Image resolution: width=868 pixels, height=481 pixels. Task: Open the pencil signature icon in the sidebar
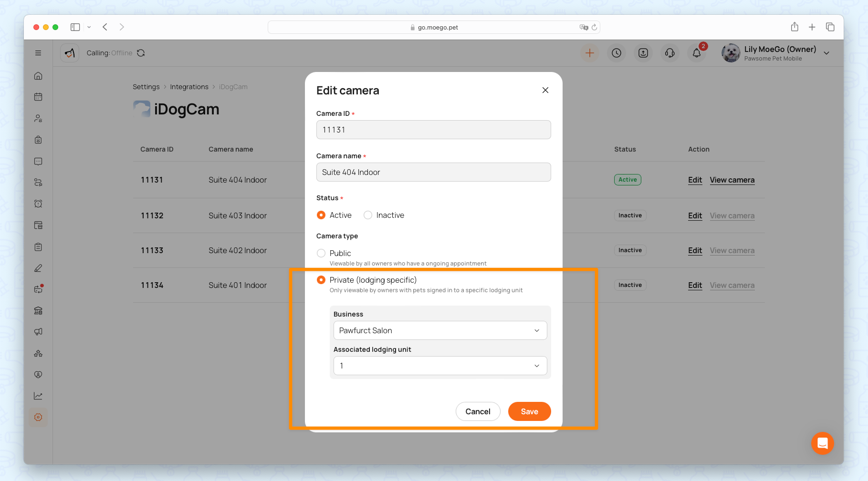(38, 268)
